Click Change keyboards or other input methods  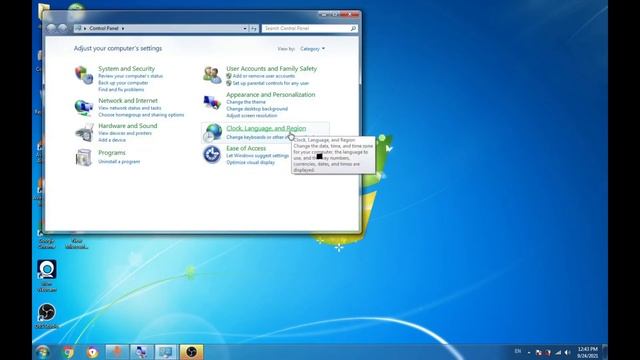pos(257,137)
